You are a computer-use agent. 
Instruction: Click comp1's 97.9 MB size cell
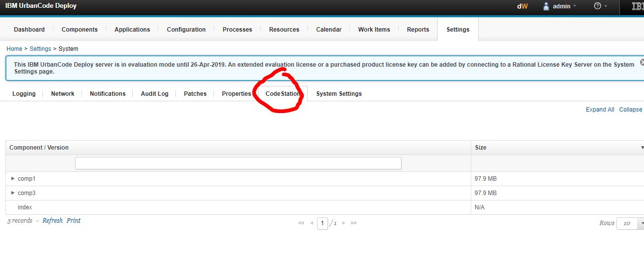558,179
